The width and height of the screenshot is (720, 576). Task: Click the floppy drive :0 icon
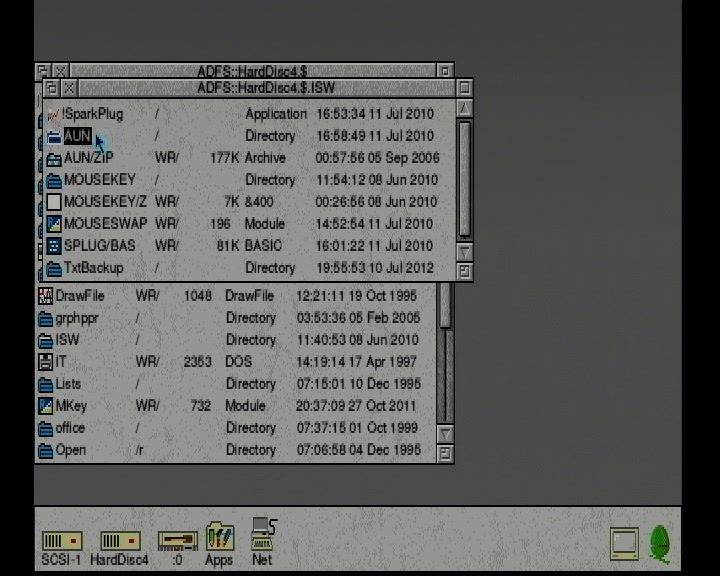coord(178,541)
